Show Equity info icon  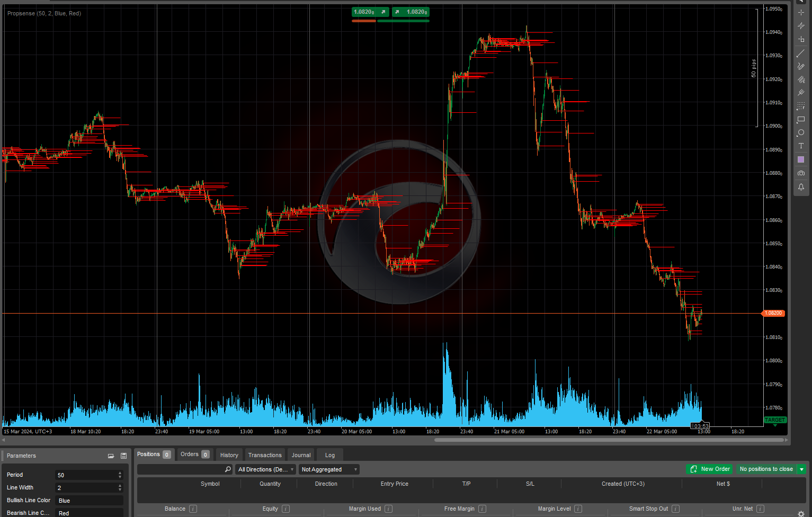[x=285, y=509]
